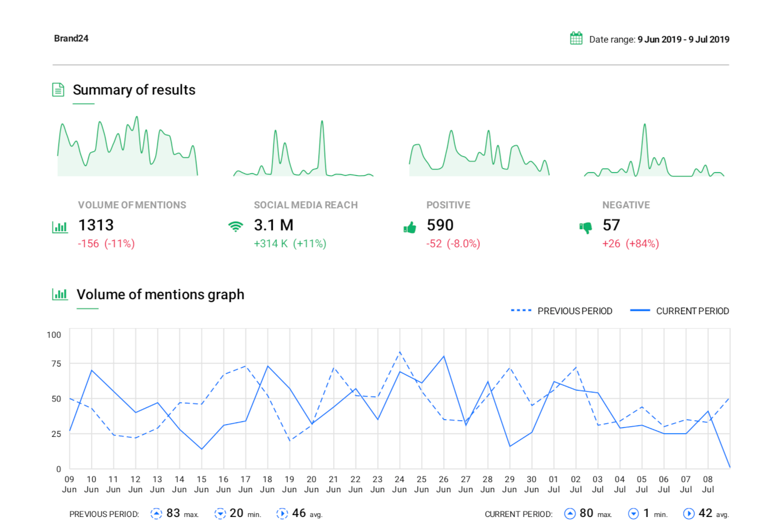Image resolution: width=783 pixels, height=532 pixels.
Task: Click the thumbs-up icon next to the Positive count
Action: click(410, 227)
